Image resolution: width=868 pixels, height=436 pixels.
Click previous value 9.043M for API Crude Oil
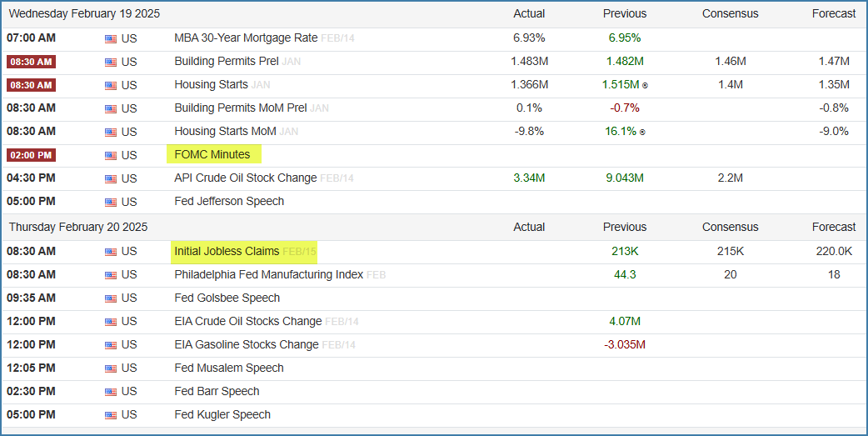[625, 178]
